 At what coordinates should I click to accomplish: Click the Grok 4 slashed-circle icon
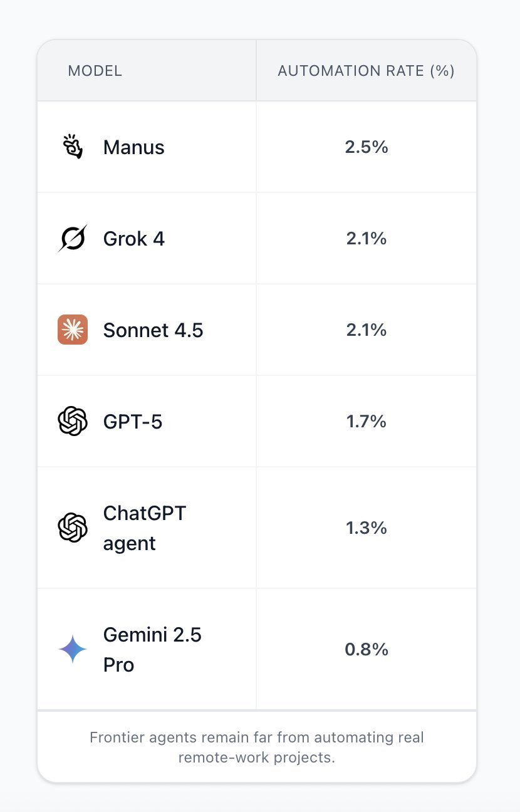point(73,239)
